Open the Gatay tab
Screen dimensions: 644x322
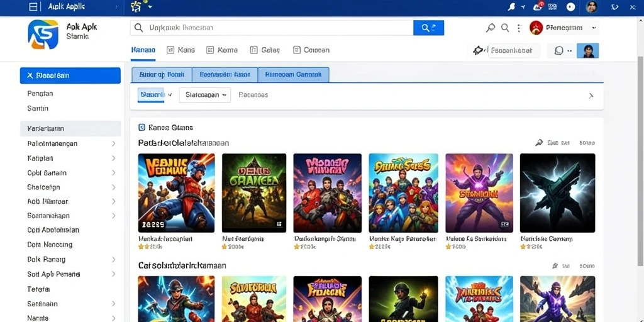tap(265, 50)
